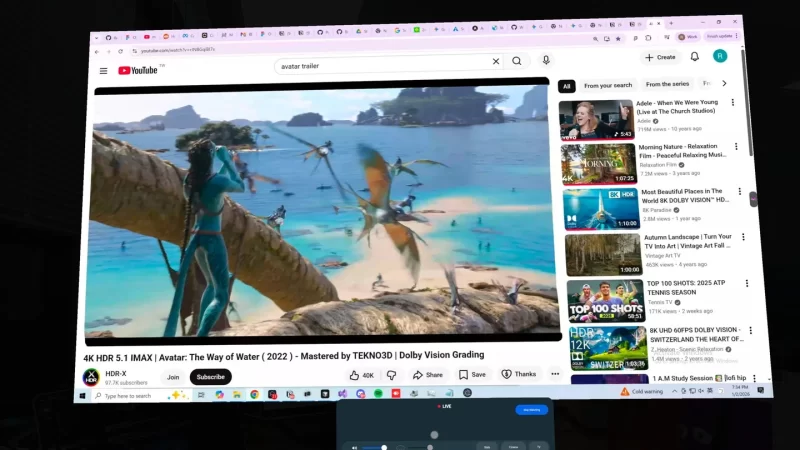Viewport: 800px width, 450px height.
Task: Join the HDR-X channel membership
Action: click(173, 377)
